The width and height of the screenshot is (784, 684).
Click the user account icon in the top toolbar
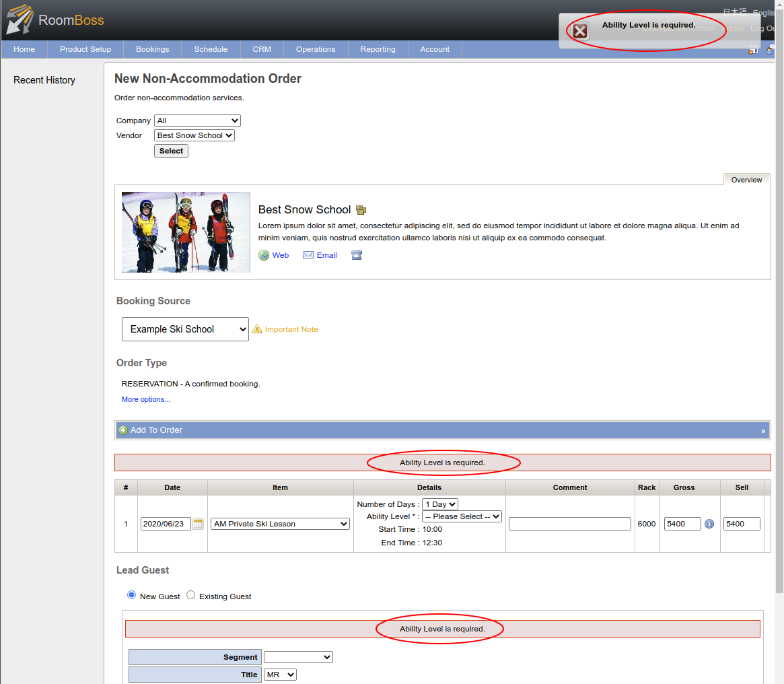pyautogui.click(x=769, y=50)
